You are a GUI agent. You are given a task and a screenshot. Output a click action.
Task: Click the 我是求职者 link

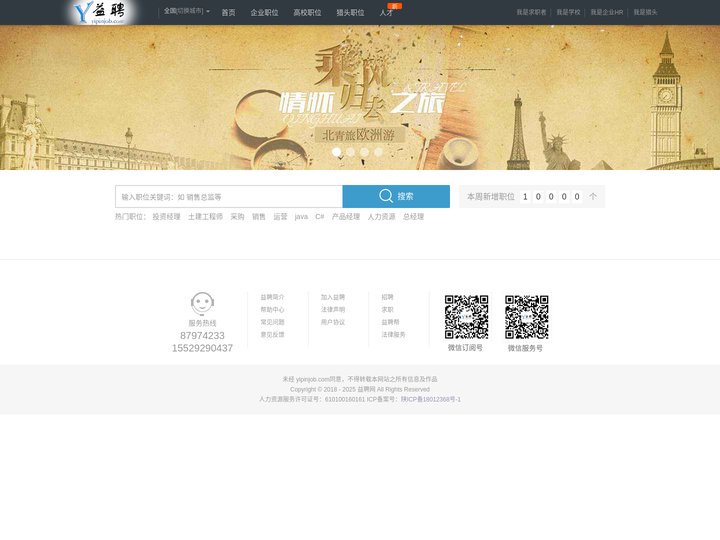tap(531, 12)
